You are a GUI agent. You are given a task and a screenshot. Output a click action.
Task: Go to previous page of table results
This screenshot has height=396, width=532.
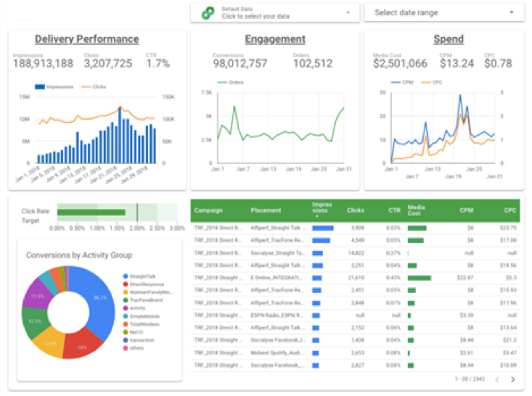point(497,379)
